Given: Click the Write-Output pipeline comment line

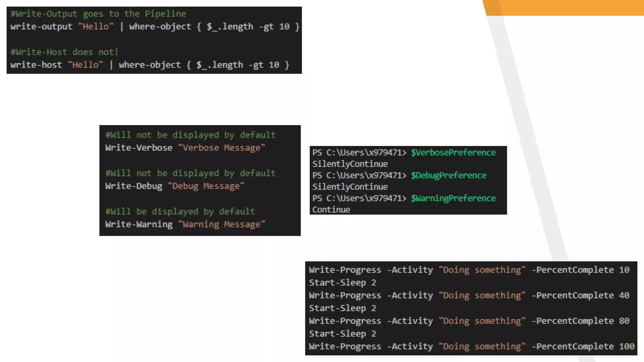Looking at the screenshot, I should pyautogui.click(x=98, y=14).
